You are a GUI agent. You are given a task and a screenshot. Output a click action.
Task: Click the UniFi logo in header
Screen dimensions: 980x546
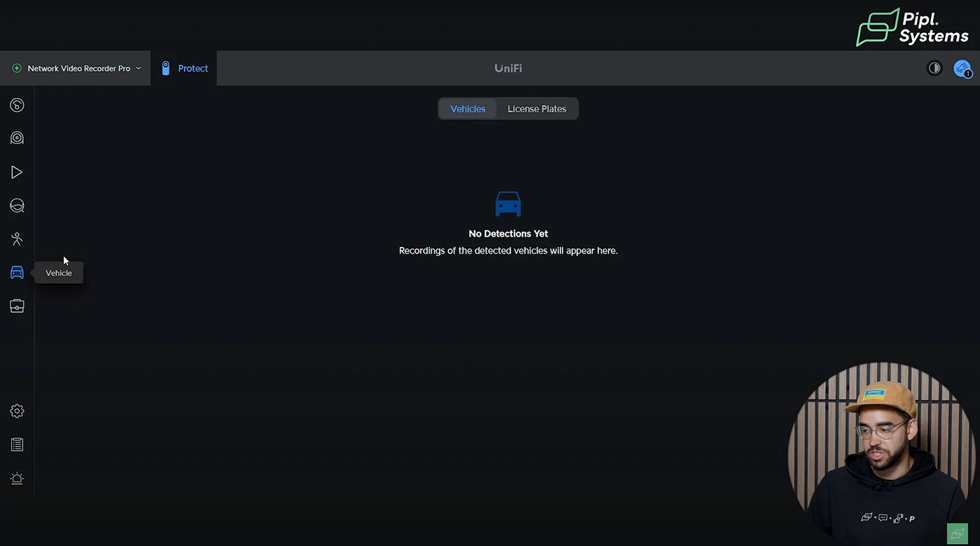point(508,68)
